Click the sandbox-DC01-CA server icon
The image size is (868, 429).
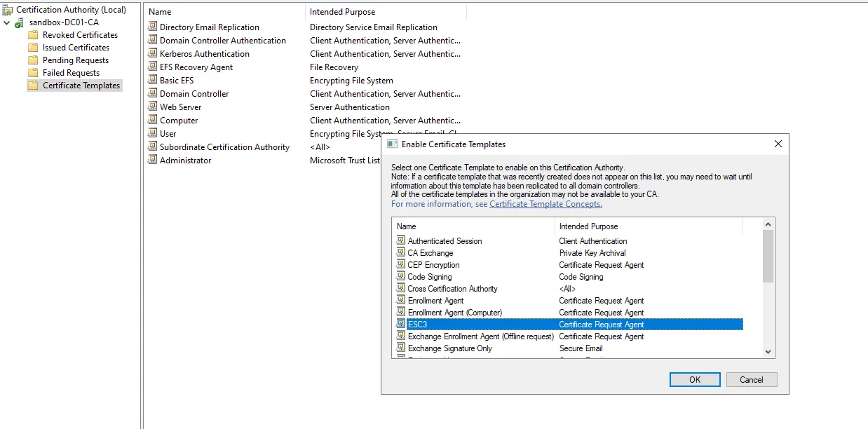[x=20, y=22]
